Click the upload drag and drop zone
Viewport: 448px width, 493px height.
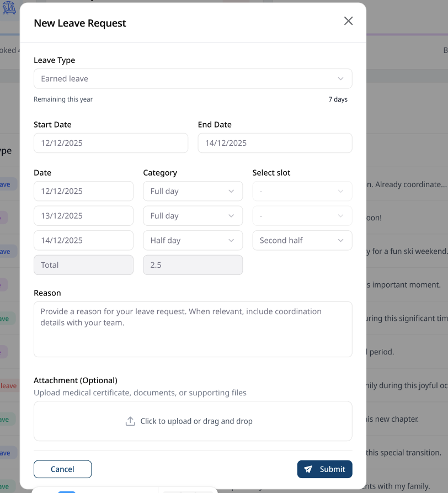(x=193, y=421)
